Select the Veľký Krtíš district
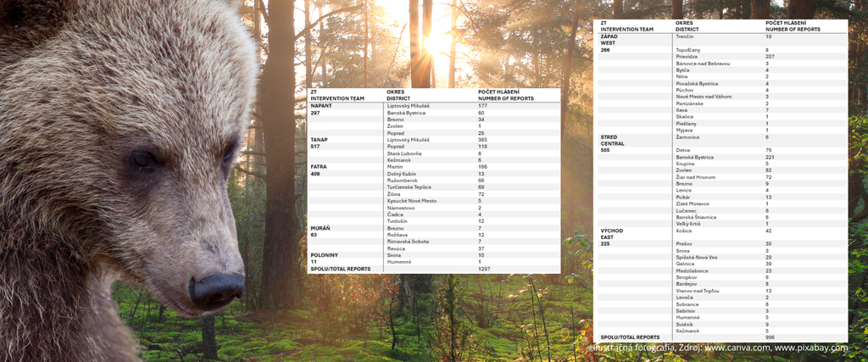 (x=688, y=224)
